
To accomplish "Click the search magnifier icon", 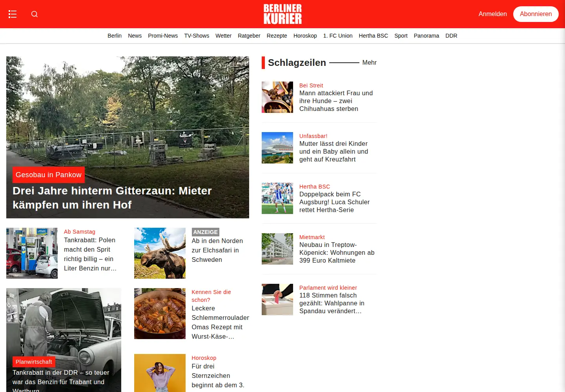I will pos(35,14).
